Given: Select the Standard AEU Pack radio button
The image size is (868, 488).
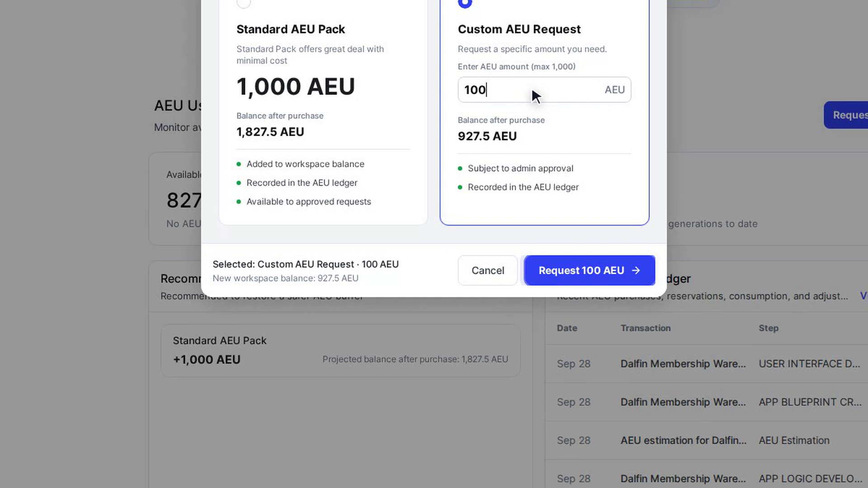Looking at the screenshot, I should click(x=244, y=4).
